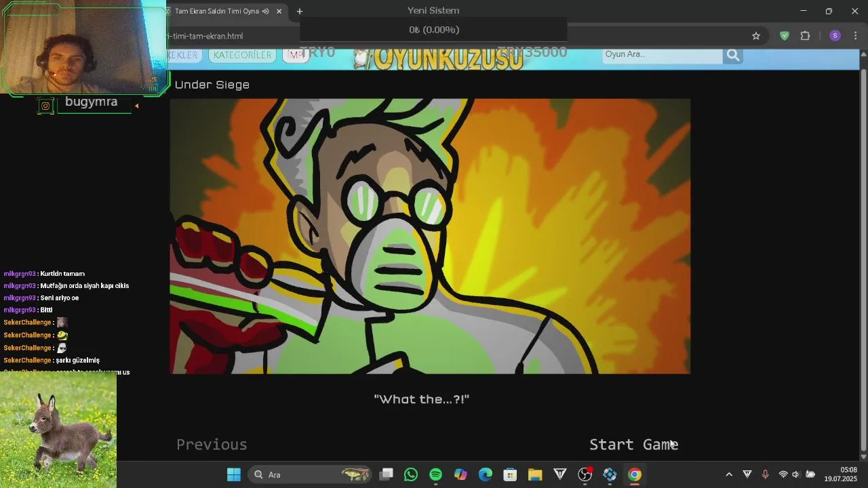Open the green shield extension icon
The height and width of the screenshot is (488, 868).
785,36
